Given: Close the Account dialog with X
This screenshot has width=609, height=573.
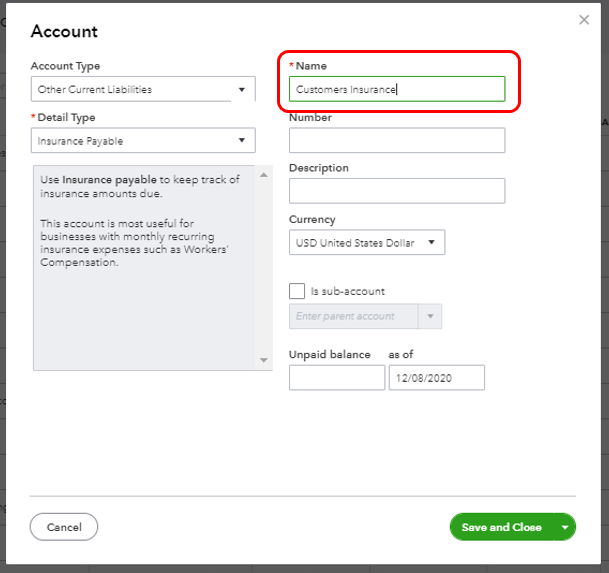Looking at the screenshot, I should [x=584, y=19].
